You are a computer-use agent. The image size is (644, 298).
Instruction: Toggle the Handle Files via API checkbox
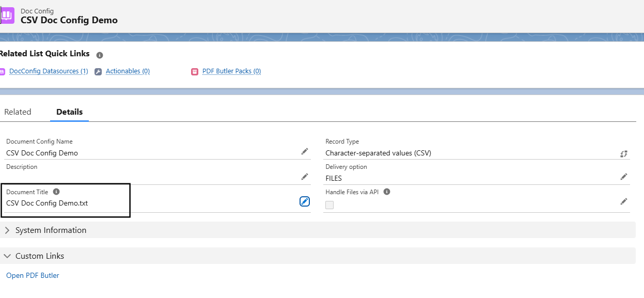(x=329, y=205)
